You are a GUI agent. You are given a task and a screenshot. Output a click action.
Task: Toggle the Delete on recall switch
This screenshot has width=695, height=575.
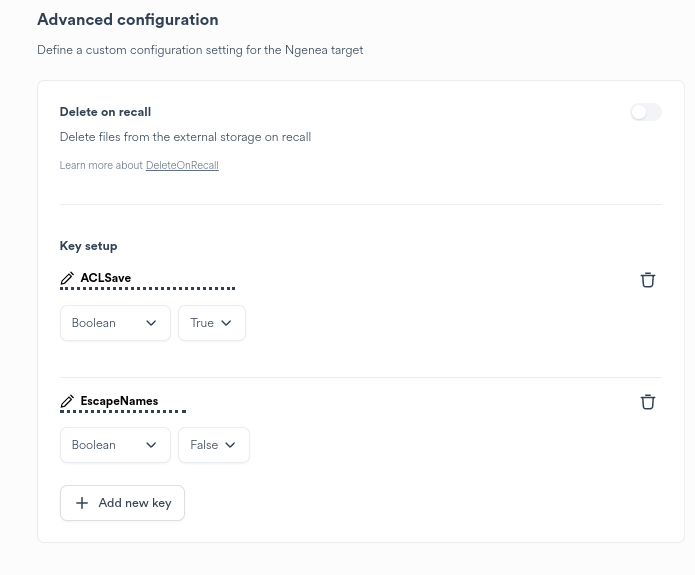click(x=645, y=112)
